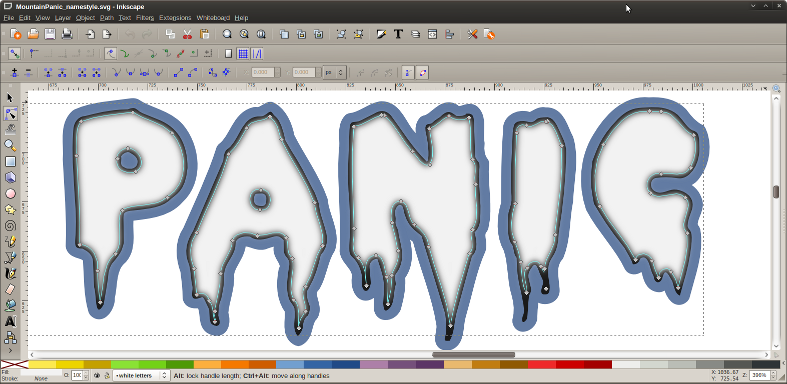Adjust the opacity spinner arrows
This screenshot has height=384, width=787.
(x=86, y=375)
